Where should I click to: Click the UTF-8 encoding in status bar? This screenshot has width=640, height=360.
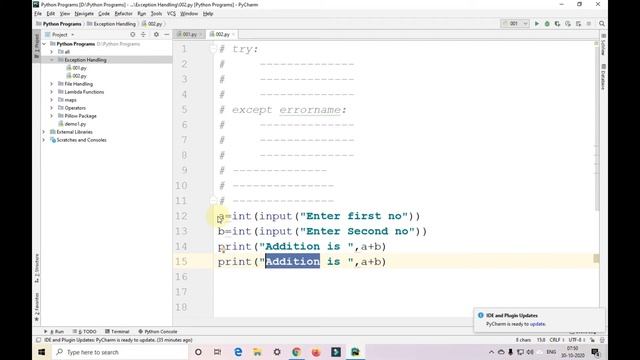pos(576,340)
